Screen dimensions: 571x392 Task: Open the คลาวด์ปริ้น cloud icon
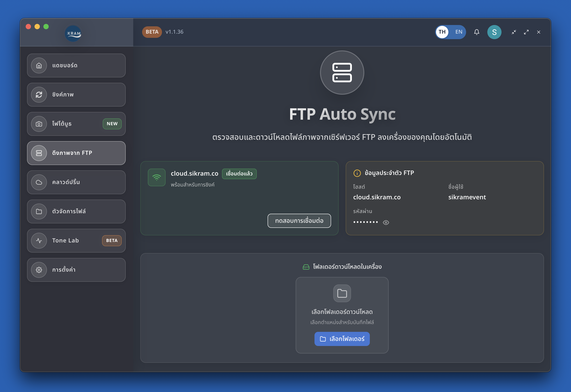pos(39,182)
